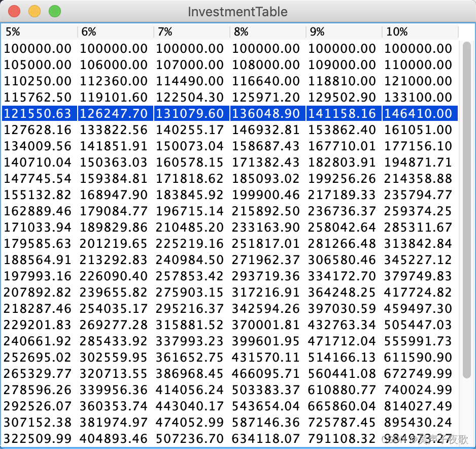Click cell 122504.30

pos(192,97)
